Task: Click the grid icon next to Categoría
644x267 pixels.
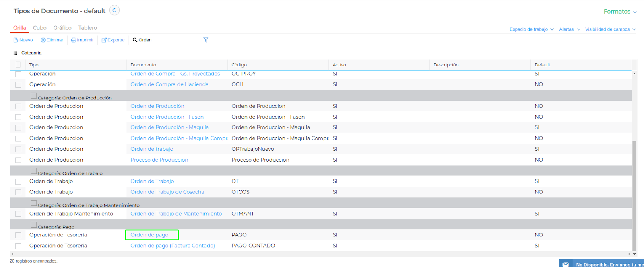Action: [15, 53]
